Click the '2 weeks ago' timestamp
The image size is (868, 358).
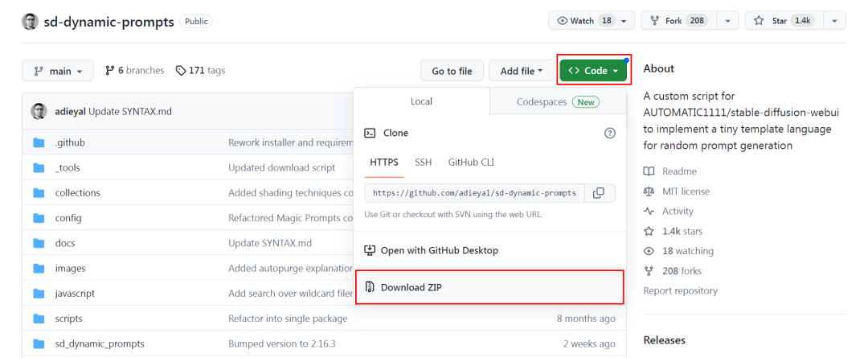pos(589,344)
